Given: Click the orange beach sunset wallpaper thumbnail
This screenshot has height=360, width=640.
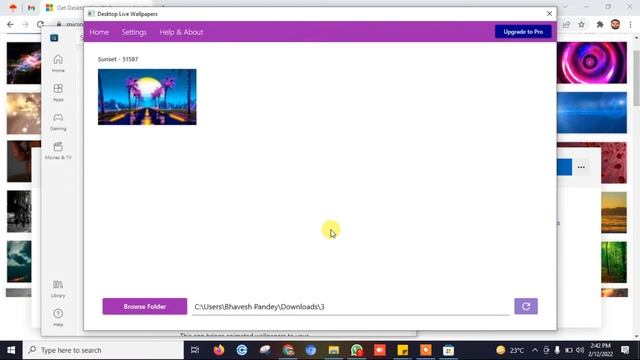Looking at the screenshot, I should click(x=614, y=212).
